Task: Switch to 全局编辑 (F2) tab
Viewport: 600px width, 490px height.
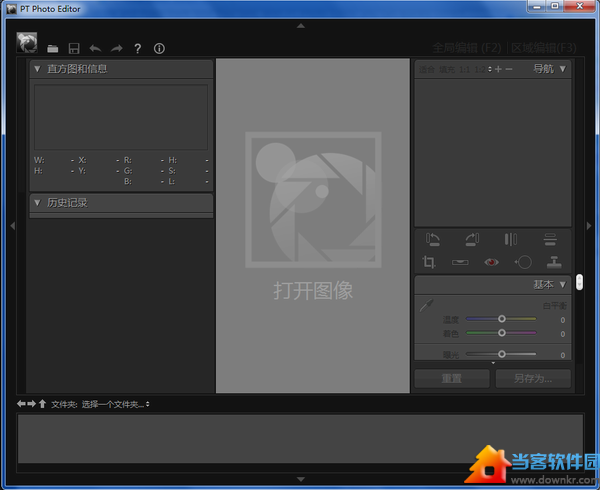Action: click(468, 48)
